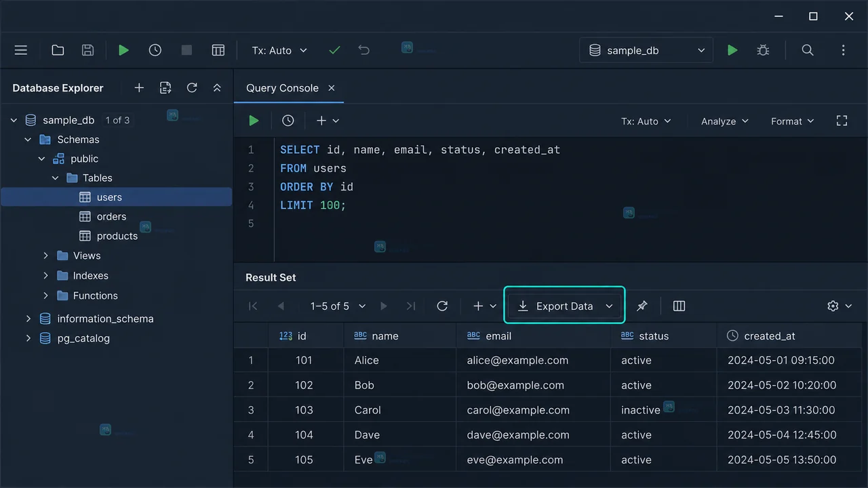Open the vertical three-dot more menu
868x488 pixels.
pos(844,50)
